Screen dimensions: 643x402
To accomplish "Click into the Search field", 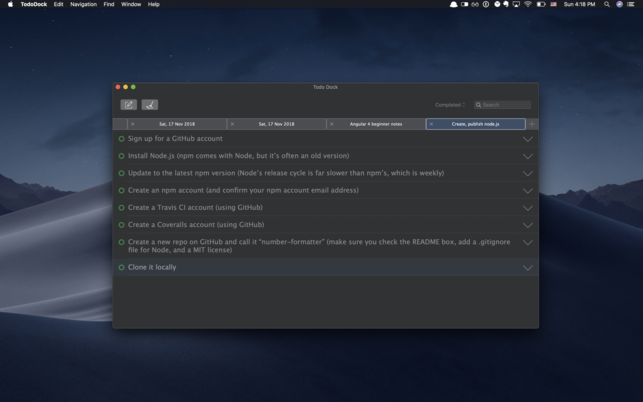I will coord(502,105).
